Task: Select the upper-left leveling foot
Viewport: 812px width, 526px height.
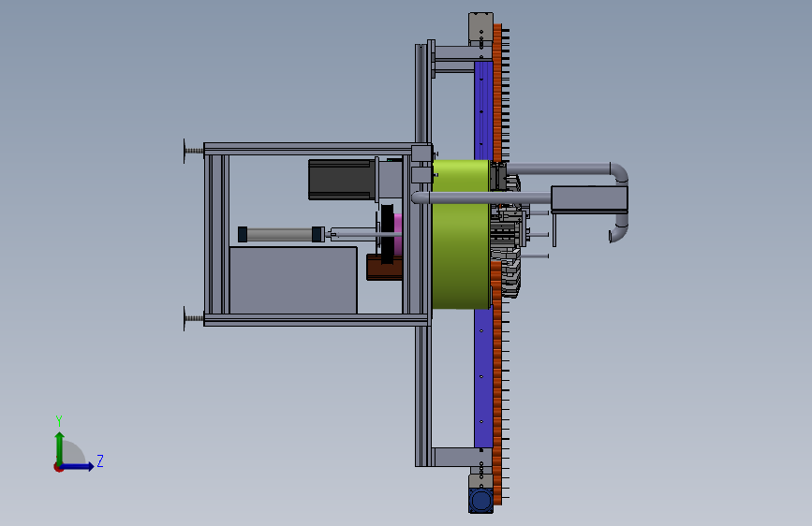Action: click(193, 151)
